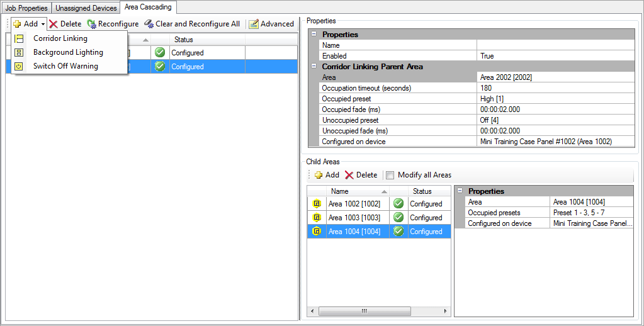Select the Area 1002 [1002] child row
This screenshot has width=644, height=326.
(379, 204)
